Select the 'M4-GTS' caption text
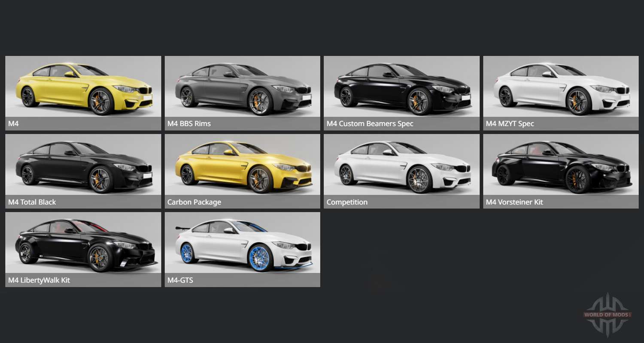Screen dimensions: 644x343 180,280
